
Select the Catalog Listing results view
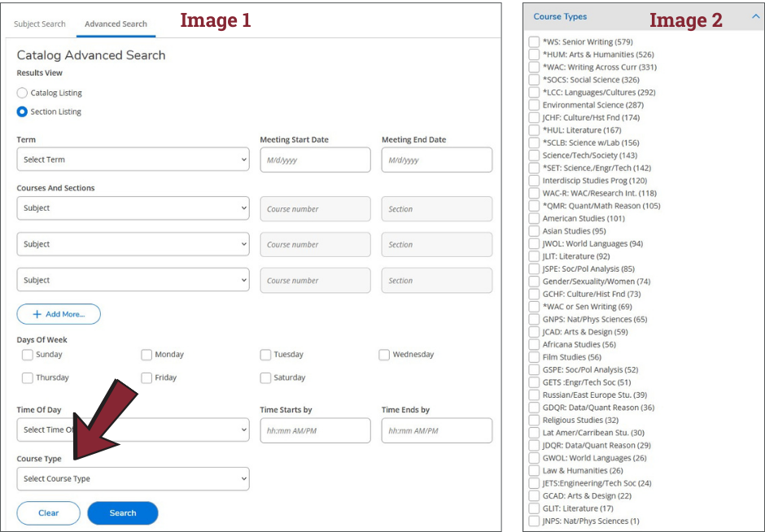(24, 92)
